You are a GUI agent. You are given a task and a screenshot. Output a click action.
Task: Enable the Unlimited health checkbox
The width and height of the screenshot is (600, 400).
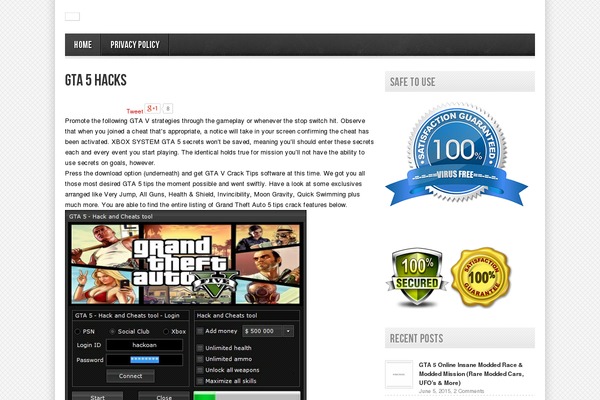(x=200, y=348)
